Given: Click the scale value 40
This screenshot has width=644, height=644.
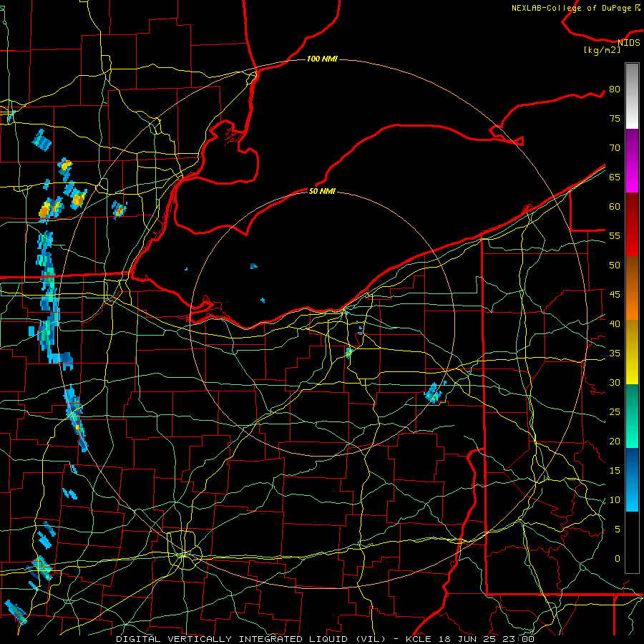Looking at the screenshot, I should click(615, 323).
